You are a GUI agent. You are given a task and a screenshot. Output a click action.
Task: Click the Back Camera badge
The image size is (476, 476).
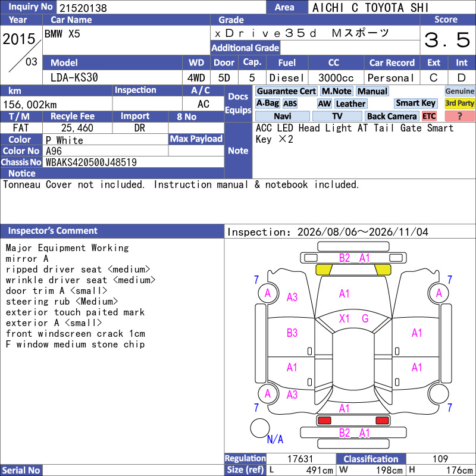tap(392, 116)
